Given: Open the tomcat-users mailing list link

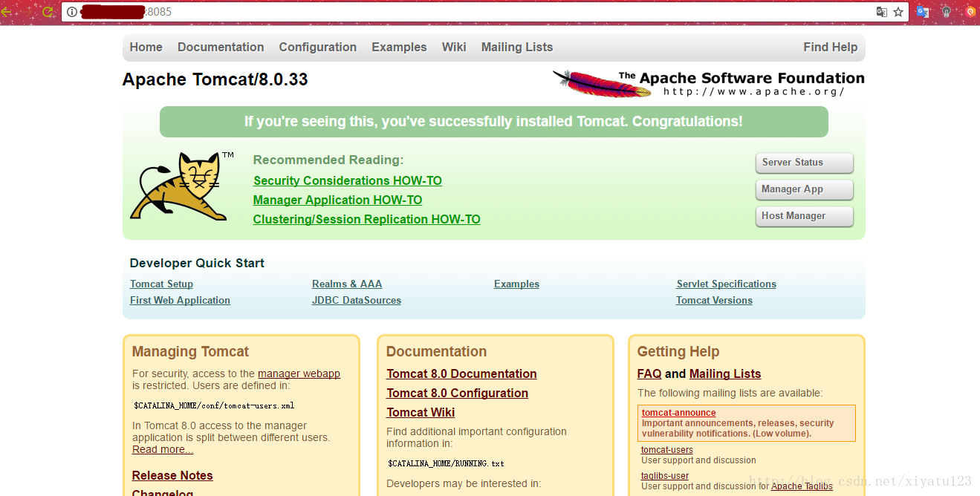Looking at the screenshot, I should tap(667, 449).
